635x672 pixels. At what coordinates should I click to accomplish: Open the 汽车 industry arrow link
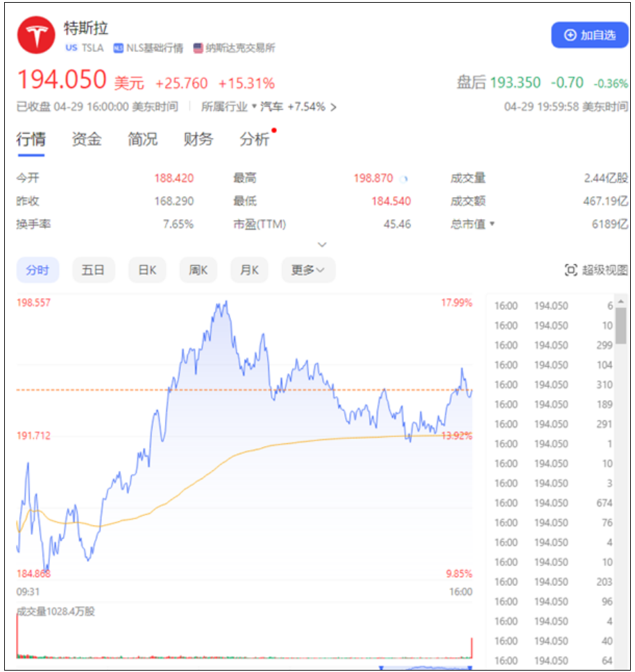(333, 107)
